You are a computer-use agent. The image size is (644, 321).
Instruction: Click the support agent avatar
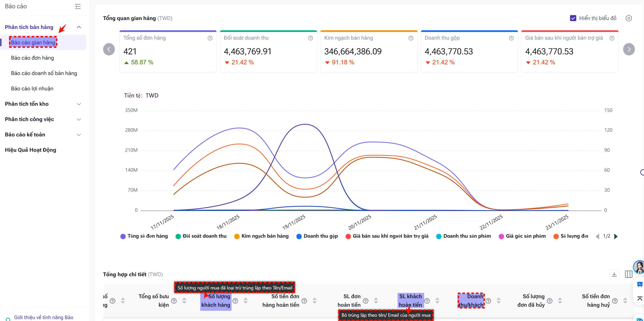click(x=639, y=267)
